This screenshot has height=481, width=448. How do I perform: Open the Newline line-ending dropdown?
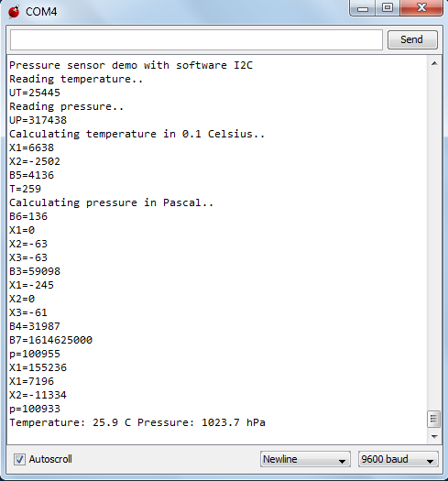(x=305, y=459)
